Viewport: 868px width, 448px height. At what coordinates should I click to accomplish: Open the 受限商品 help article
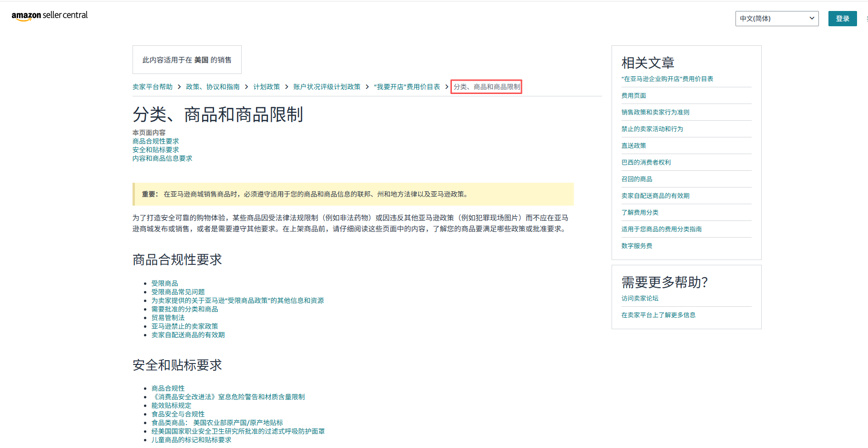pyautogui.click(x=164, y=283)
